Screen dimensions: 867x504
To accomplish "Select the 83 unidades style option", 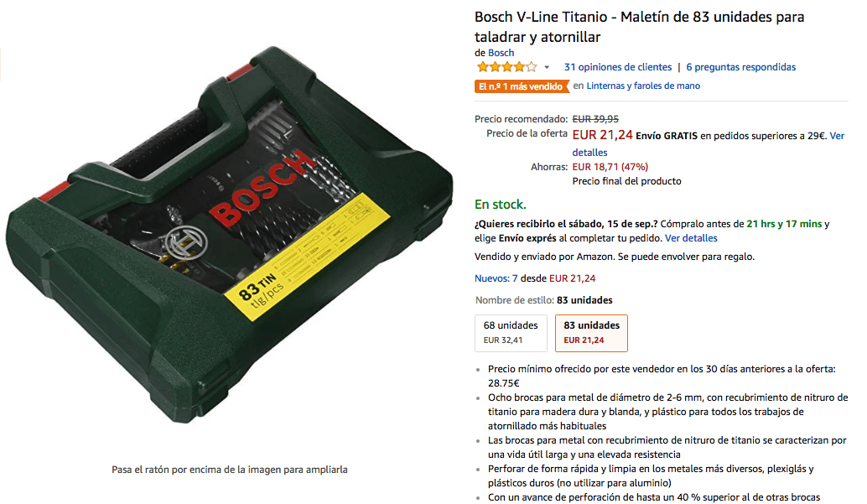I will tap(592, 333).
